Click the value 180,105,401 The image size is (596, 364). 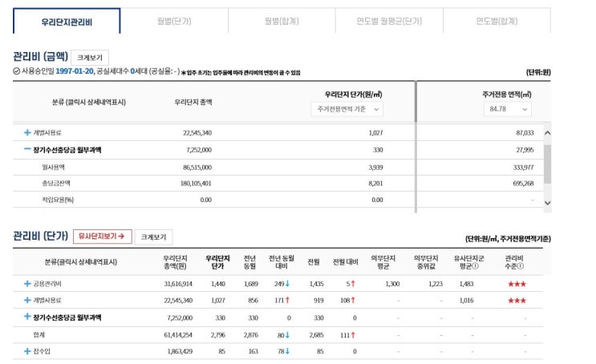[x=196, y=184]
